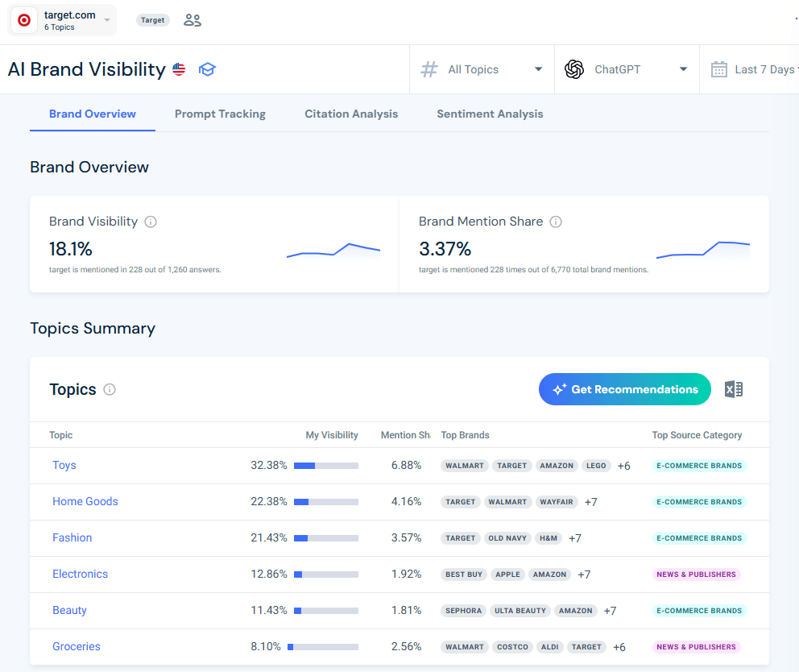The width and height of the screenshot is (799, 672).
Task: Expand +6 more brands in Toys row
Action: 623,466
